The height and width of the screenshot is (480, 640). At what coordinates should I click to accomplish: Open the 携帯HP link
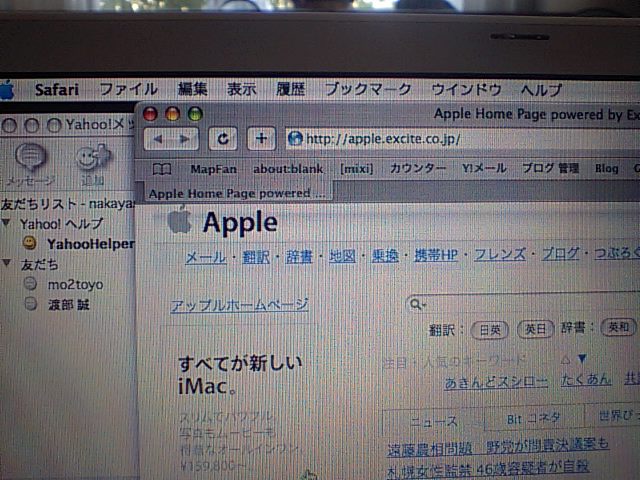tap(436, 256)
